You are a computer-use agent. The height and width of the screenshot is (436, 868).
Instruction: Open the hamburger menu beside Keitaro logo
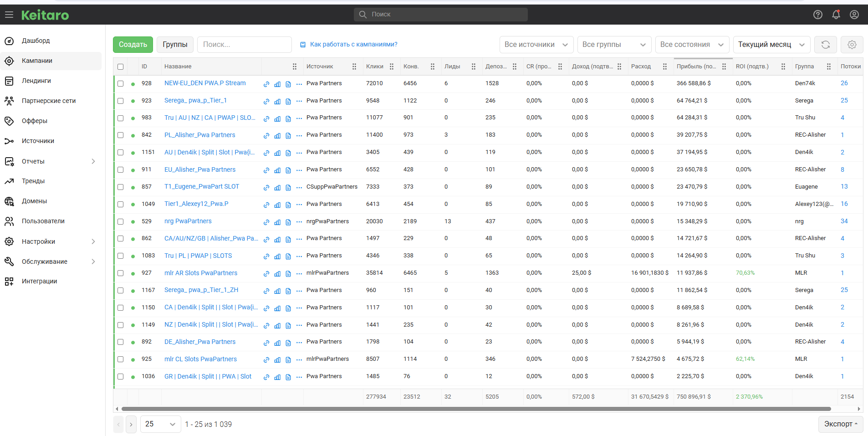click(9, 15)
